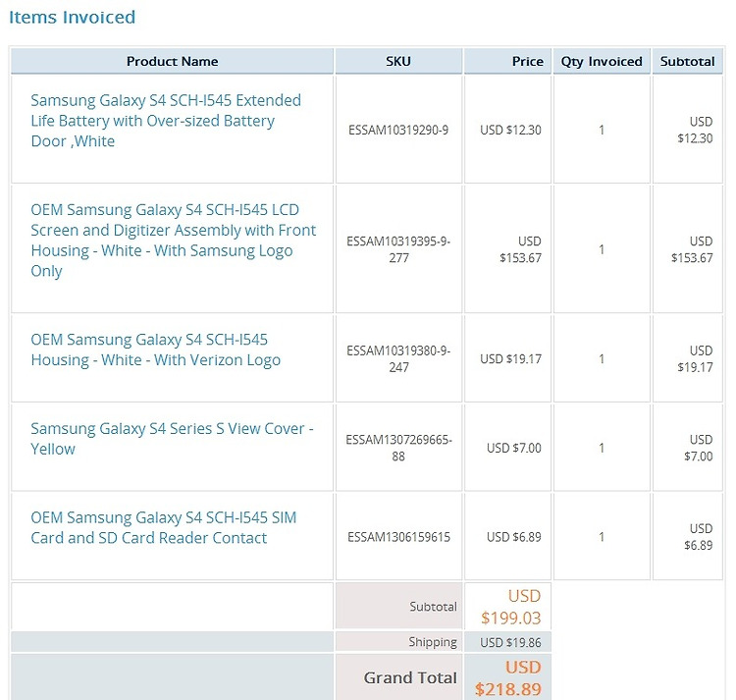Click the USD $218.89 grand total amount
736x700 pixels.
[508, 678]
